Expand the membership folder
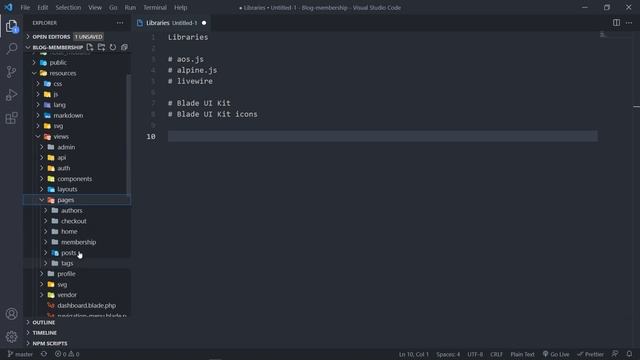Image resolution: width=640 pixels, height=360 pixels. [78, 242]
